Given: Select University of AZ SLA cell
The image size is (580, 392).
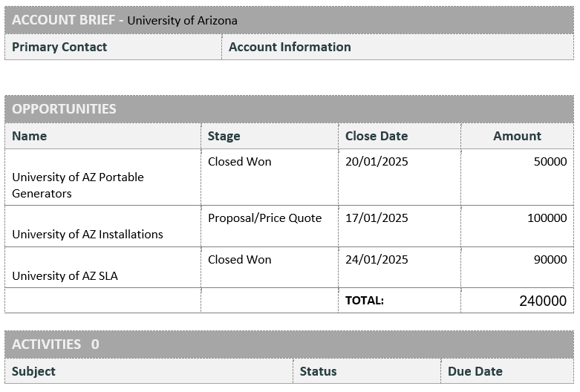Looking at the screenshot, I should click(102, 268).
